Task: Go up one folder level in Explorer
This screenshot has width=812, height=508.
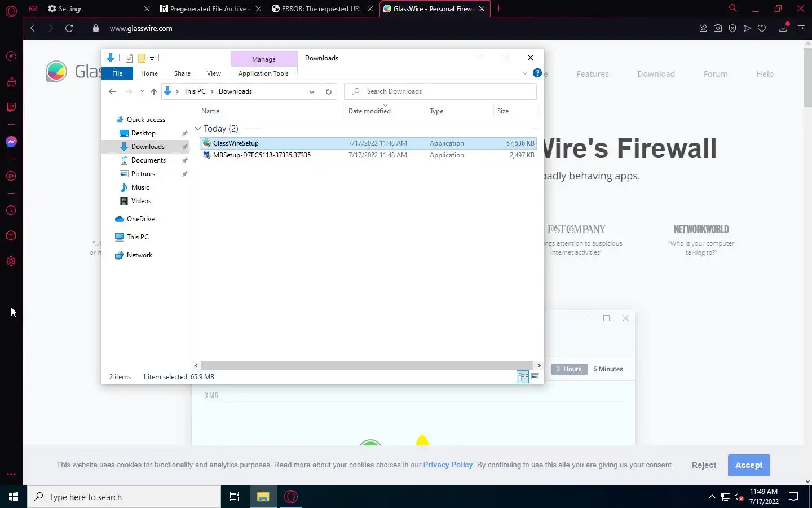Action: click(x=153, y=91)
